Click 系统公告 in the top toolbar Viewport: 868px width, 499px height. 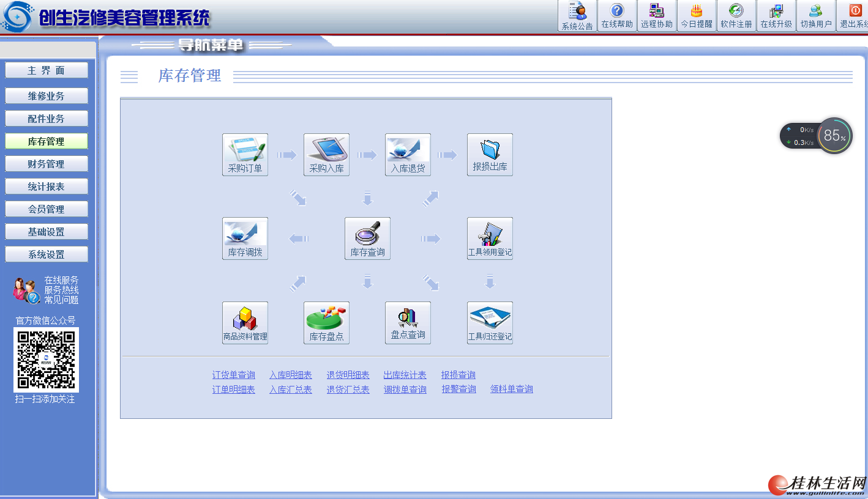point(577,17)
